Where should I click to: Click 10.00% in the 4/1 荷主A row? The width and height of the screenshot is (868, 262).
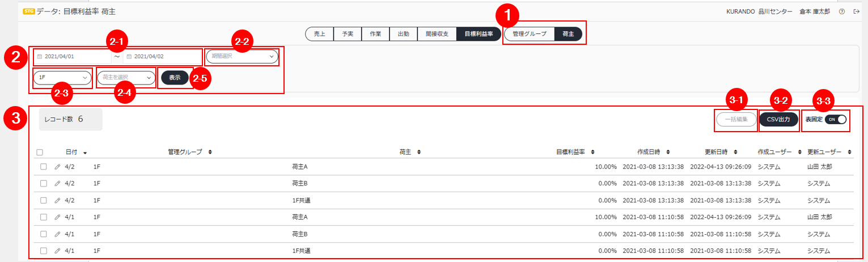point(606,217)
